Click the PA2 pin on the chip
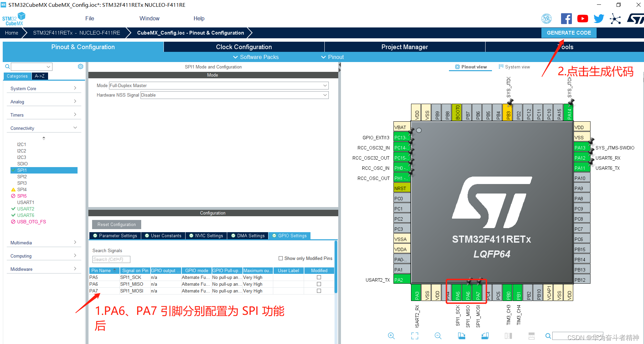This screenshot has height=344, width=644. (402, 280)
